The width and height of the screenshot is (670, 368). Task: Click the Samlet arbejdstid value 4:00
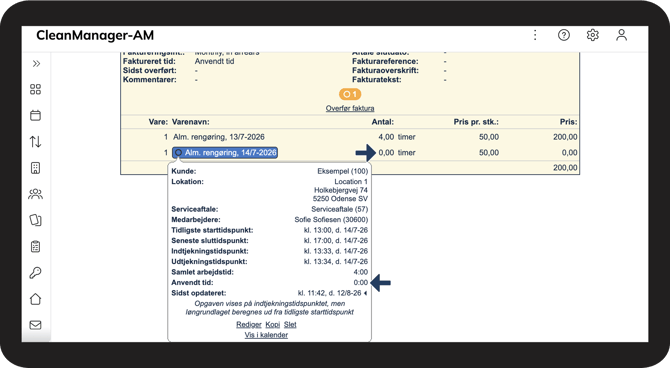point(361,272)
